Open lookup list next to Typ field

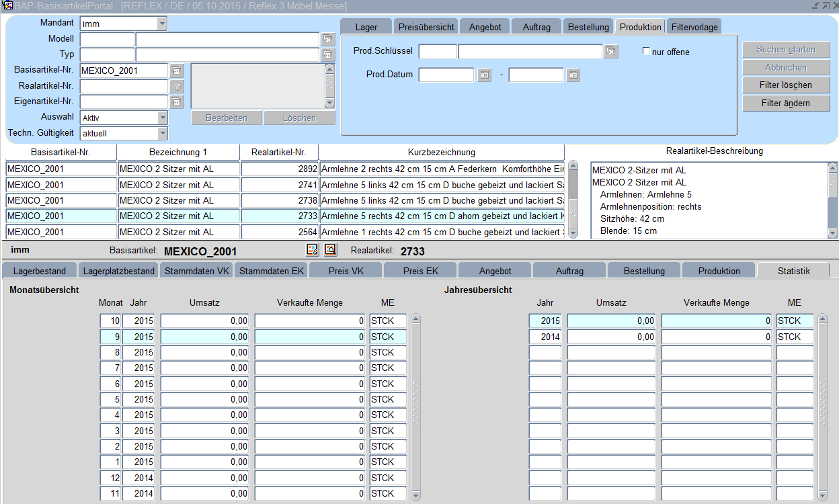327,55
